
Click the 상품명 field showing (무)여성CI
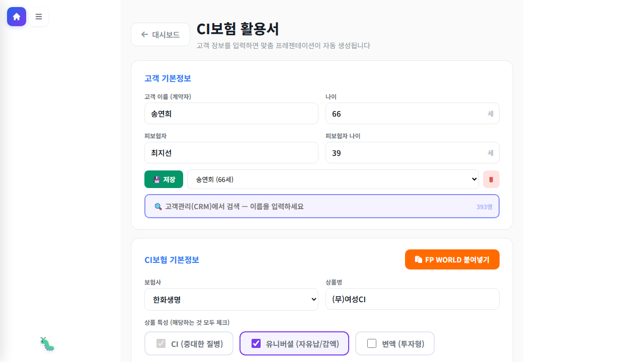(413, 299)
